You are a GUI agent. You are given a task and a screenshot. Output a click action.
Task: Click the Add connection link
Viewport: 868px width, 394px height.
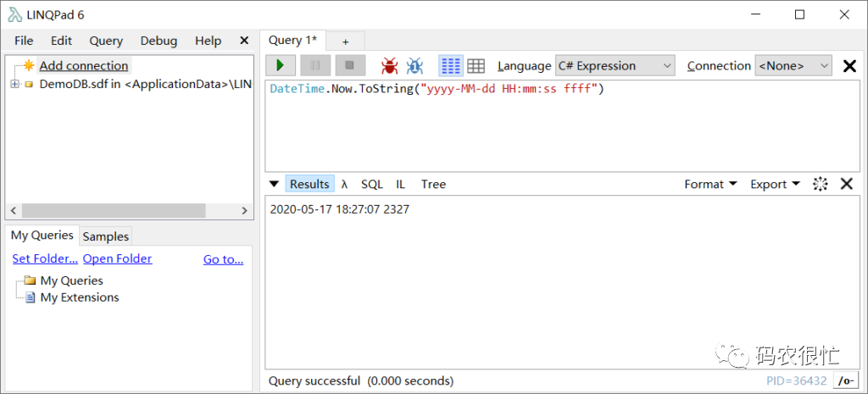(x=84, y=66)
